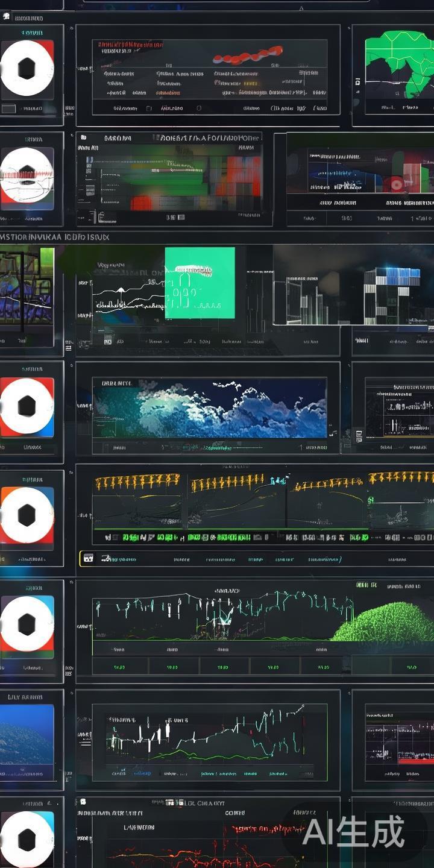This screenshot has height=868, width=434.
Task: Expand the small square marker atop the bottom red chart panel
Action: coord(83,802)
